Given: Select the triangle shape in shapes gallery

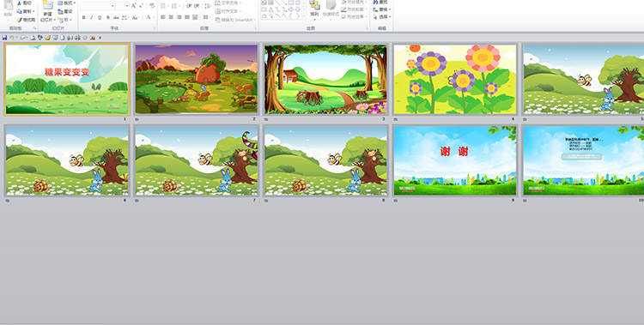Looking at the screenshot, I should (270, 9).
